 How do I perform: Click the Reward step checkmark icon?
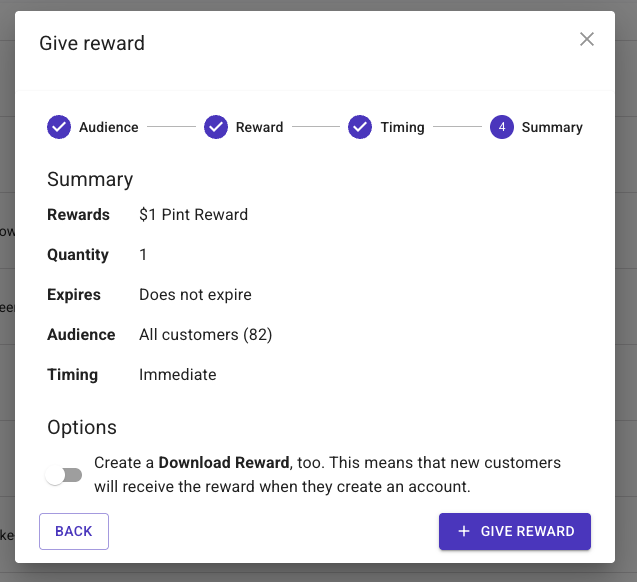click(x=216, y=127)
